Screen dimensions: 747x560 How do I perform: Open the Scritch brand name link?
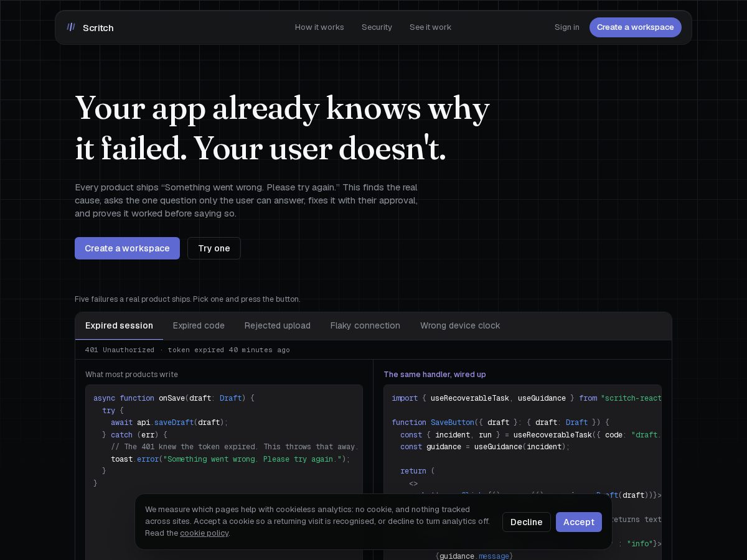[98, 27]
